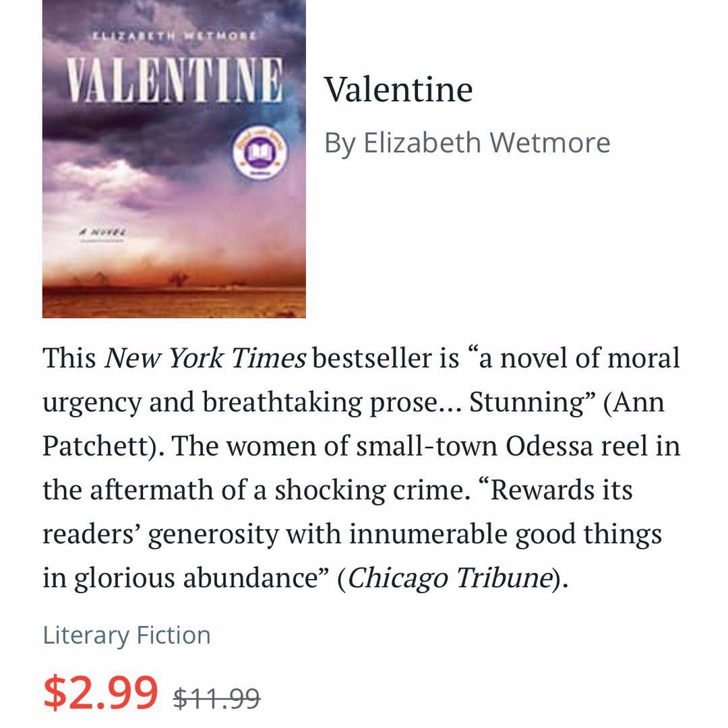728x728 pixels.
Task: Click the $2.99 sale price
Action: point(100,692)
